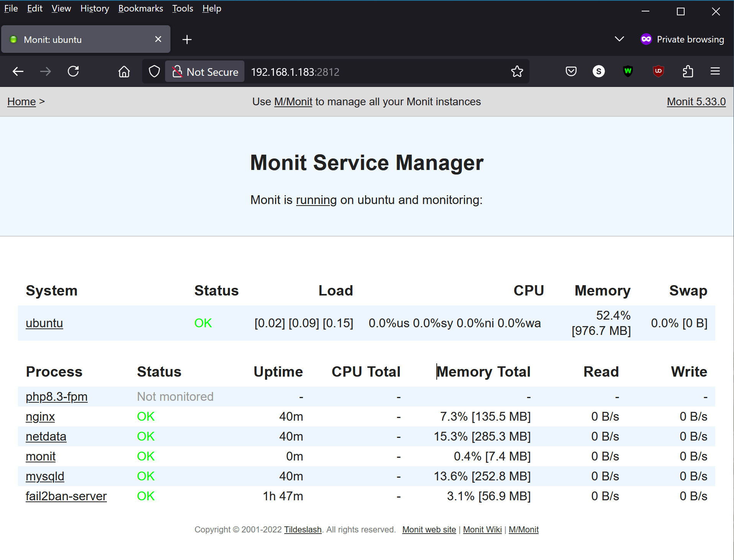Open the Edit menu
Image resolution: width=734 pixels, height=560 pixels.
[x=35, y=8]
